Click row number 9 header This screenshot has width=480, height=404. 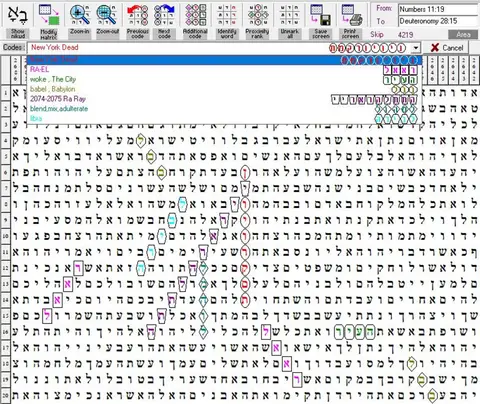click(5, 220)
